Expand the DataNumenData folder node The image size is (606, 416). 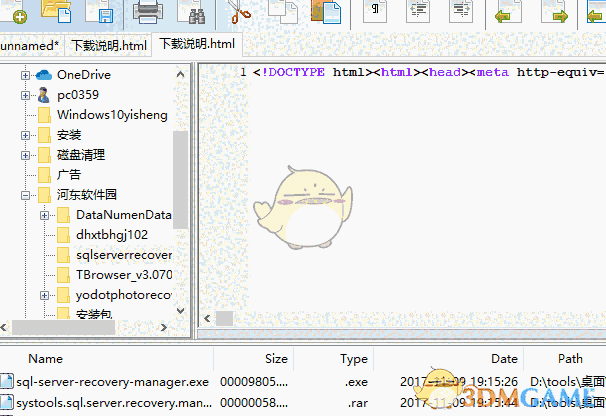(x=44, y=215)
